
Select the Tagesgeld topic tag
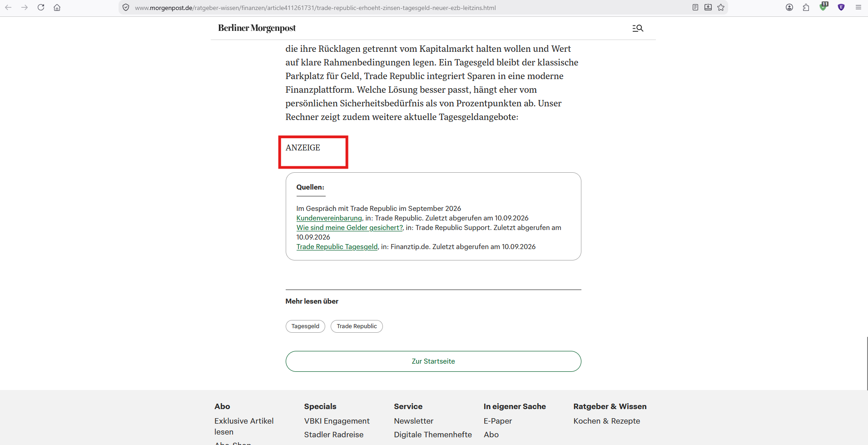pyautogui.click(x=305, y=326)
